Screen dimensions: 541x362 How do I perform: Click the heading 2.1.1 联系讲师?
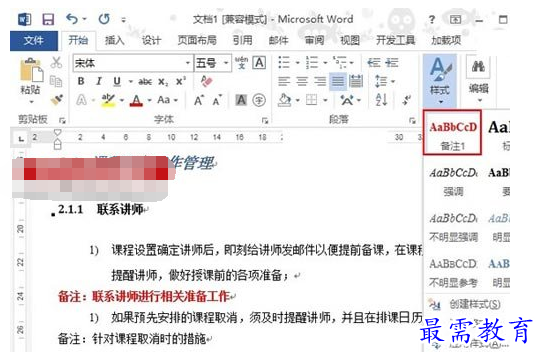(x=101, y=209)
